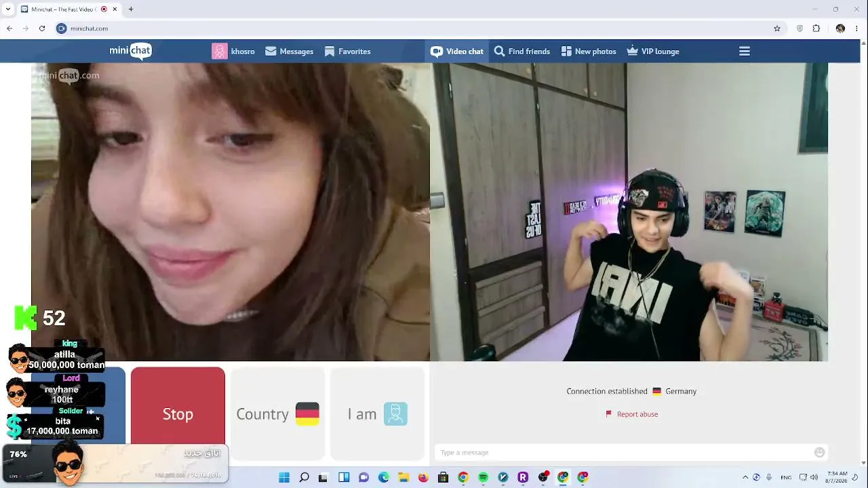868x488 pixels.
Task: Open the Country selector with German flag
Action: [x=277, y=413]
